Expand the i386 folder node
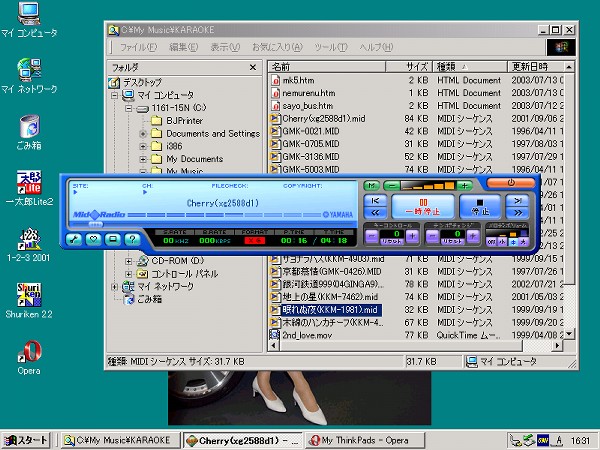600x450 pixels. click(143, 146)
